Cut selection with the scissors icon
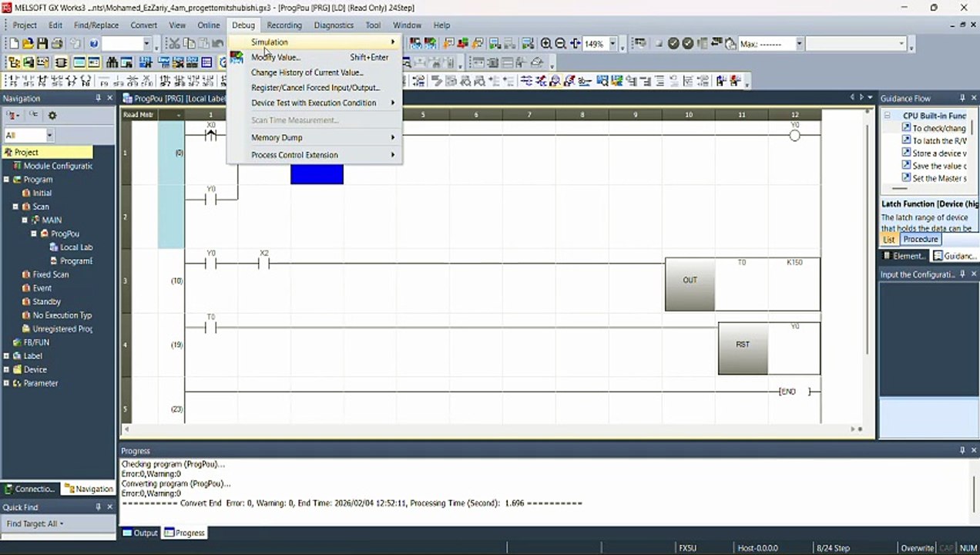The height and width of the screenshot is (555, 980). click(174, 44)
